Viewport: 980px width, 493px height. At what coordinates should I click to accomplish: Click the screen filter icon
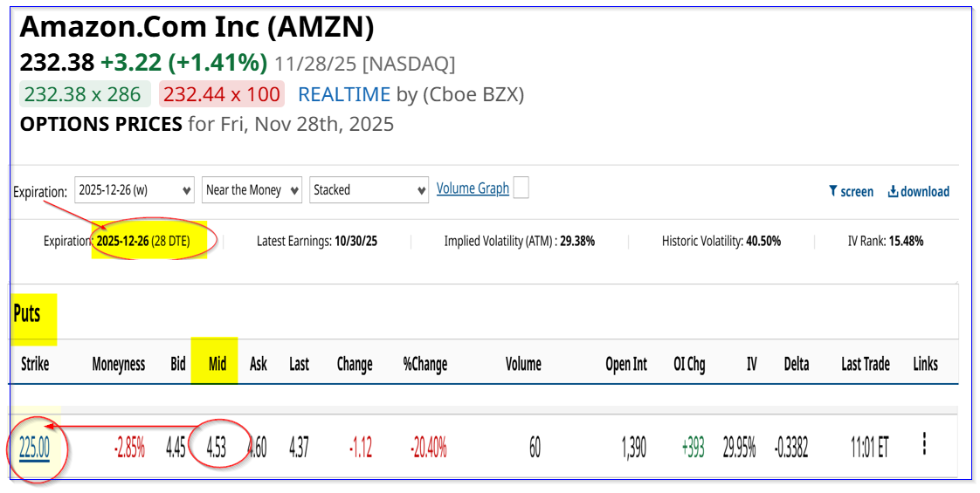pos(833,192)
